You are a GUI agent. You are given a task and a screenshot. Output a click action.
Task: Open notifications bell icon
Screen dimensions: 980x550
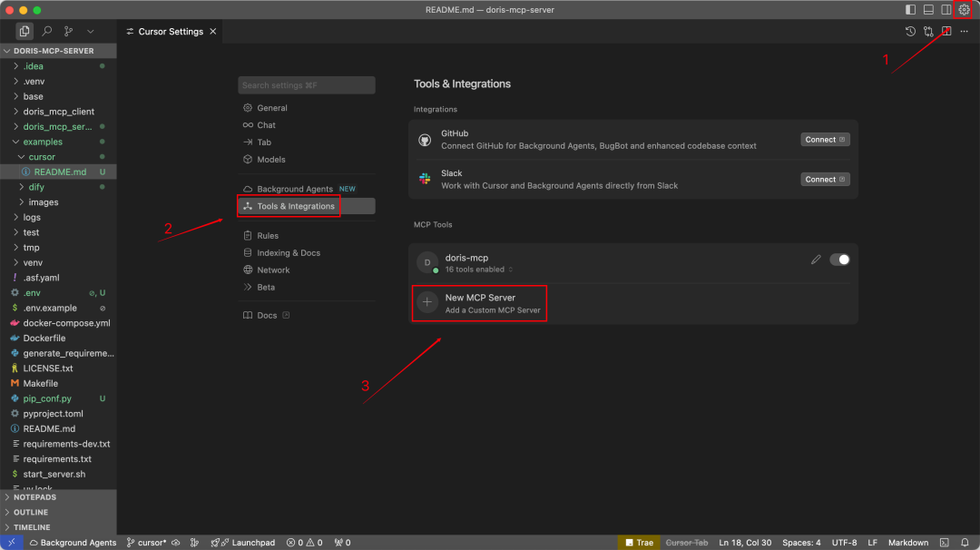pos(965,543)
